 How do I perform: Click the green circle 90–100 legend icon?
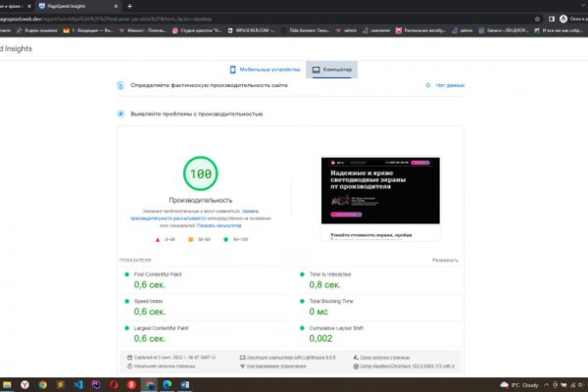tap(225, 239)
